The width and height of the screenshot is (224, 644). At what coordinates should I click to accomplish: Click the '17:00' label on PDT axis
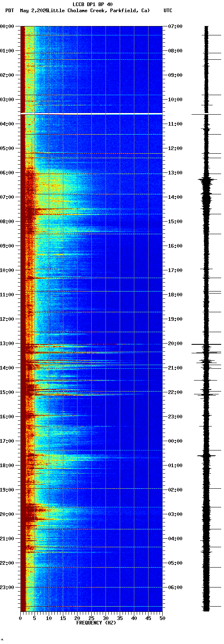[7, 441]
